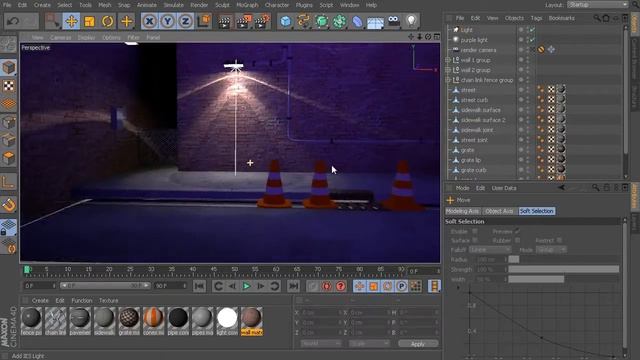Go to end of animation

pos(293,286)
